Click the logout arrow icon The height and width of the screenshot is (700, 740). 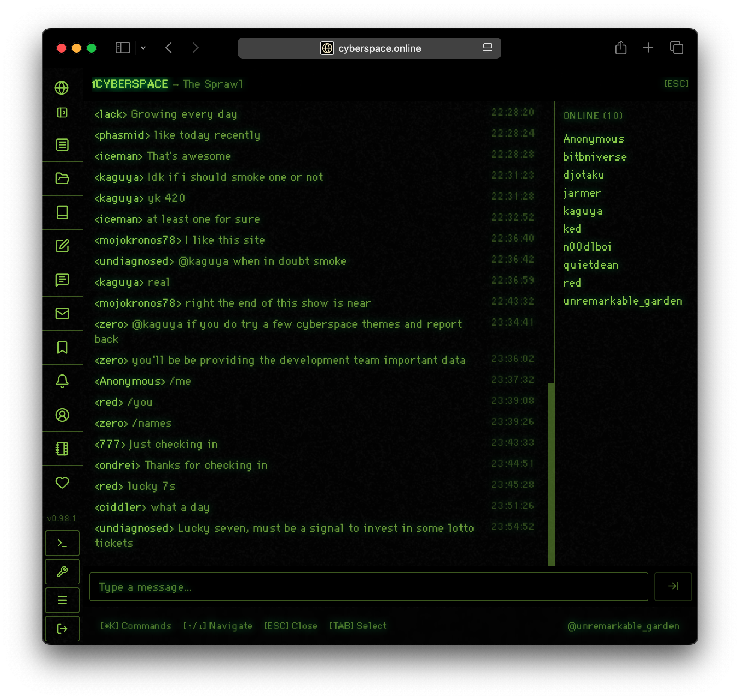[x=62, y=629]
